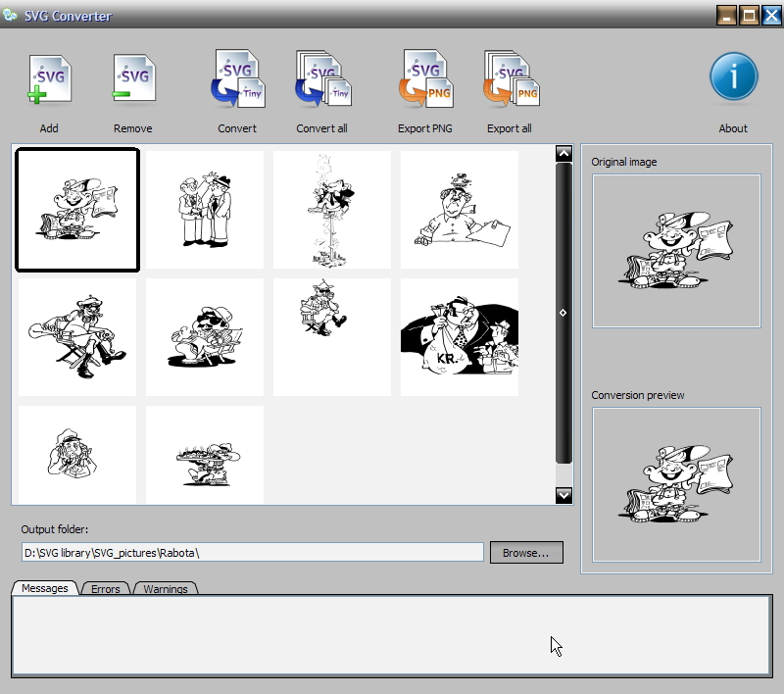Click the Convert all icon
Screen dimensions: 784x694
click(322, 79)
